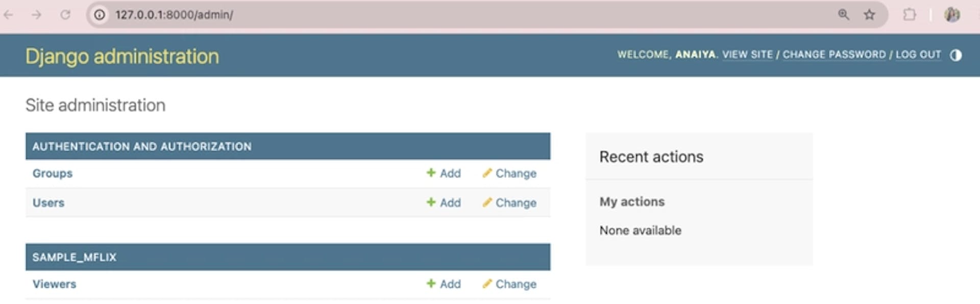The image size is (980, 304).
Task: Click the browser forward arrow
Action: pos(36,15)
